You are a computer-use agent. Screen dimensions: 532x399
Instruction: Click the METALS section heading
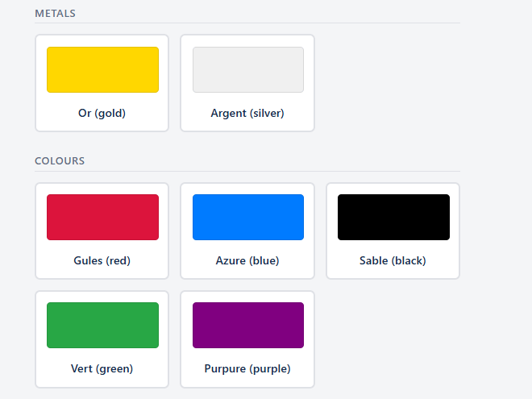(x=56, y=14)
